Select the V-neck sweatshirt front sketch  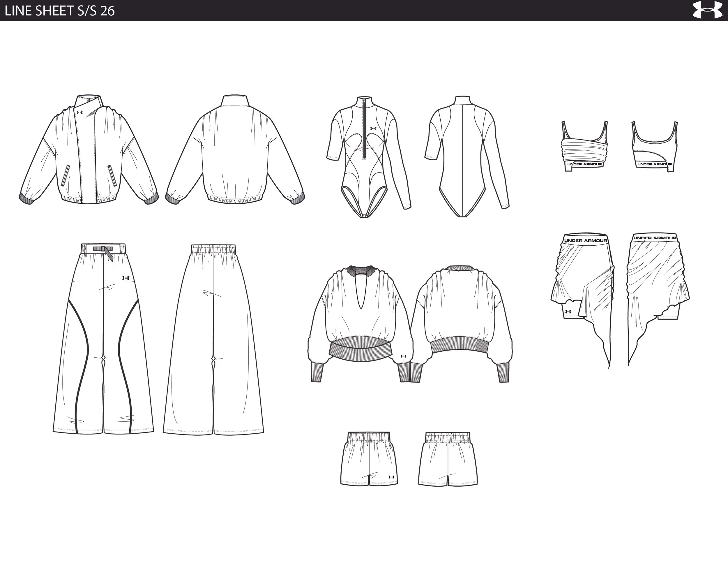coord(360,323)
